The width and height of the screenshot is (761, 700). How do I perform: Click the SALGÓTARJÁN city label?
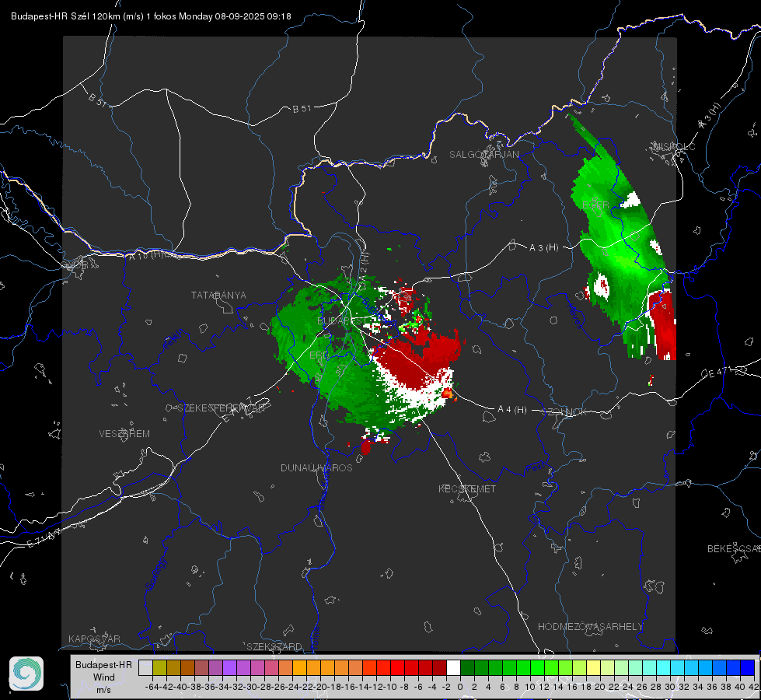tap(483, 155)
